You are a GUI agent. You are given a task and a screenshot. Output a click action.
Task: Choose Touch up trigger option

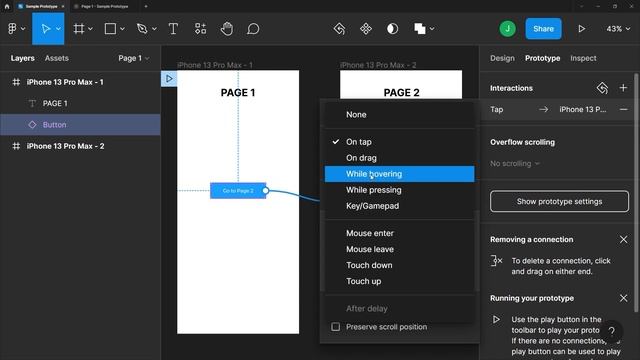click(399, 281)
